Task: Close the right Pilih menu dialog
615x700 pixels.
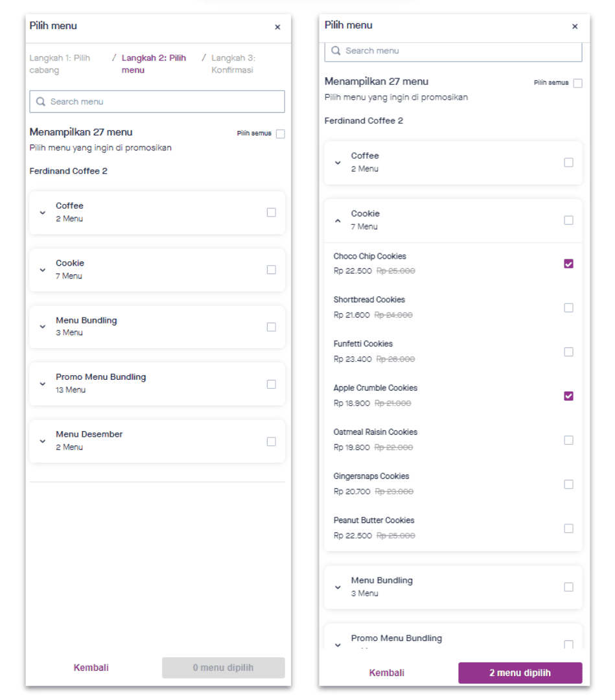Action: [575, 27]
